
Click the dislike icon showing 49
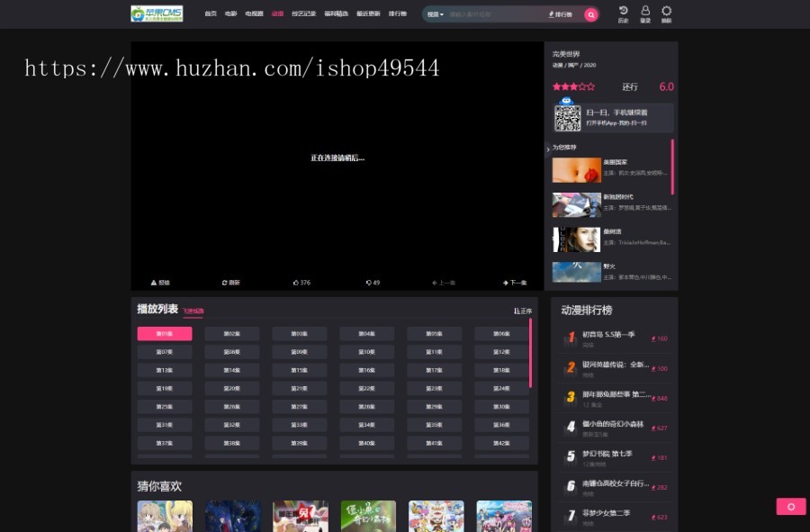point(373,283)
